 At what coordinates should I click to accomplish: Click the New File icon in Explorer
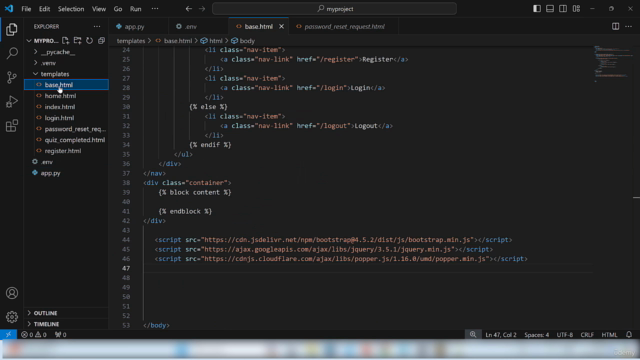(65, 40)
